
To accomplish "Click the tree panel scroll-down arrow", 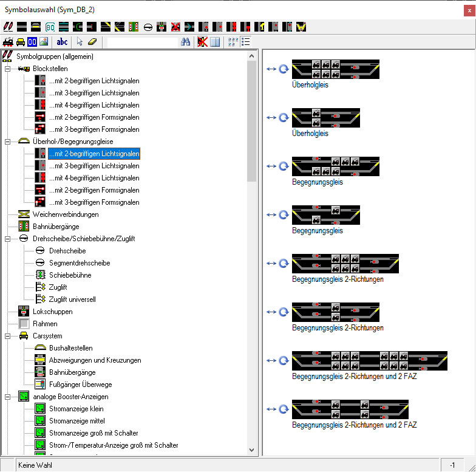I will coord(252,450).
